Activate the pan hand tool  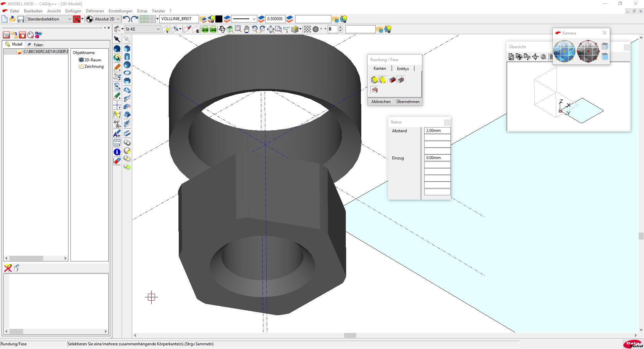point(247,30)
